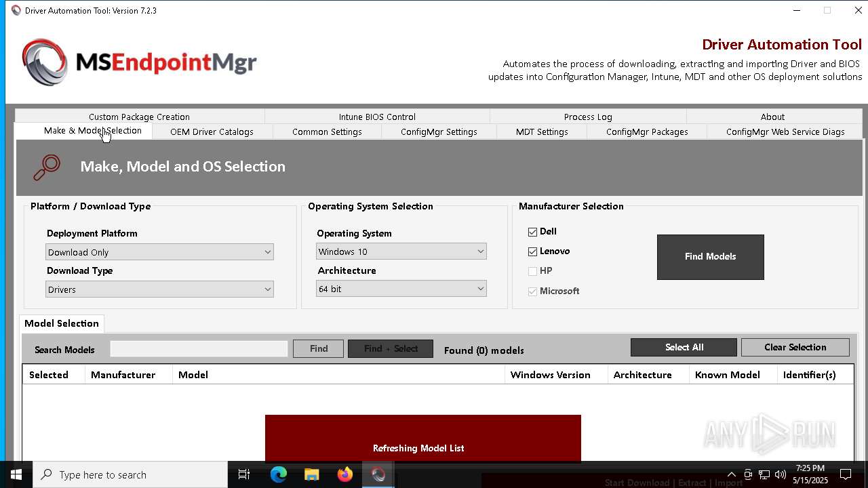Click the app icon in the title bar
Viewport: 868px width, 488px height.
(x=16, y=10)
